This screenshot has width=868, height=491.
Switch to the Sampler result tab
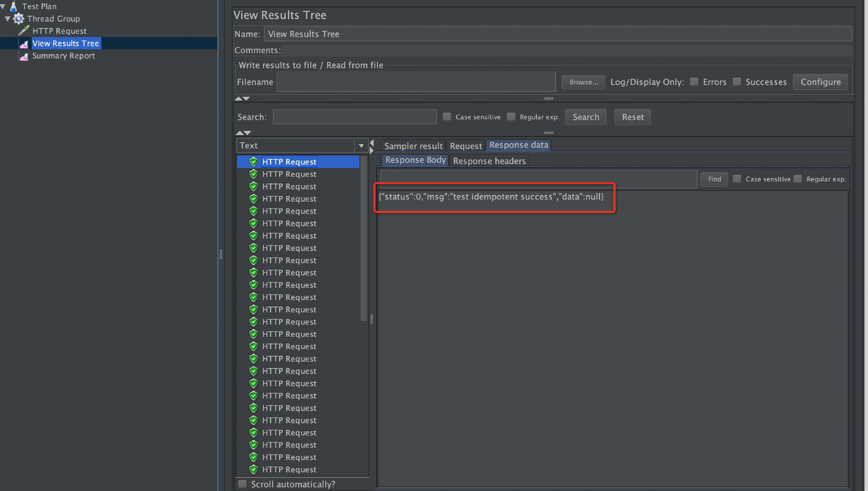click(413, 146)
